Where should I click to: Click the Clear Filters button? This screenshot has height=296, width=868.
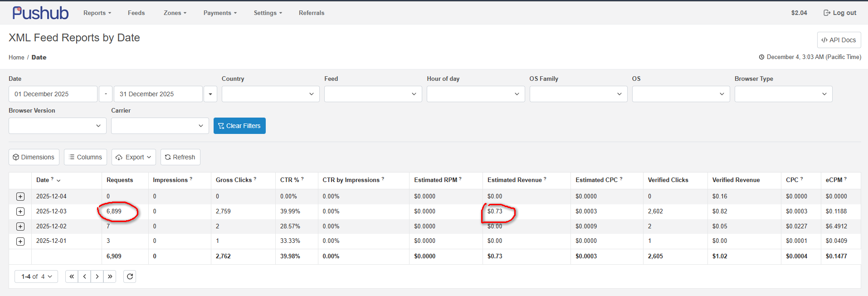[239, 126]
